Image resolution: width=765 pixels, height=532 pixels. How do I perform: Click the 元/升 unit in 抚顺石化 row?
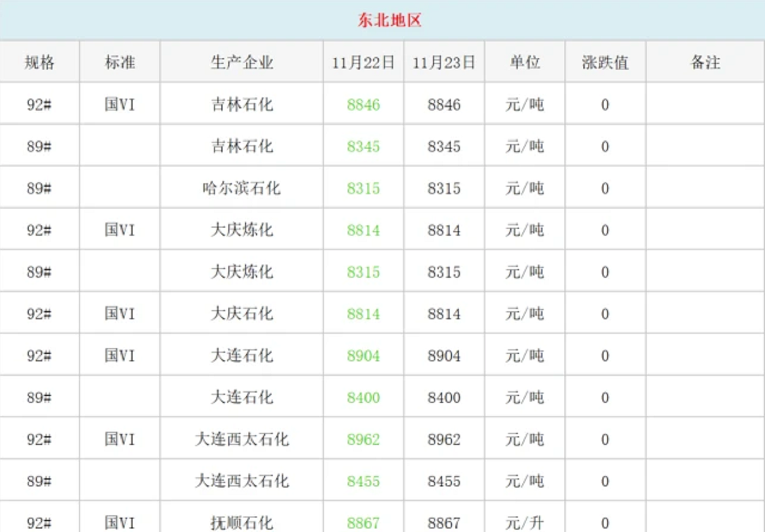click(525, 523)
